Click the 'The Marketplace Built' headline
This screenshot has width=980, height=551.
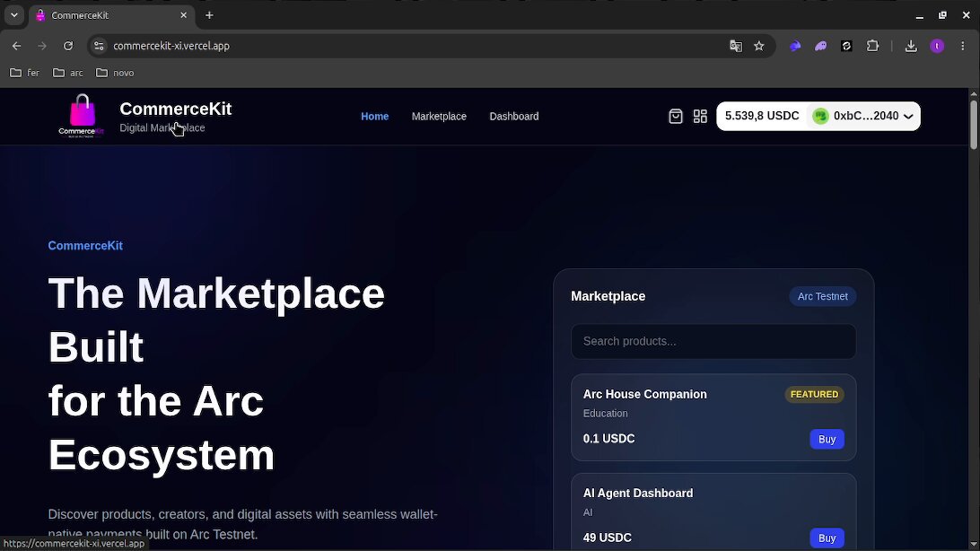[216, 319]
